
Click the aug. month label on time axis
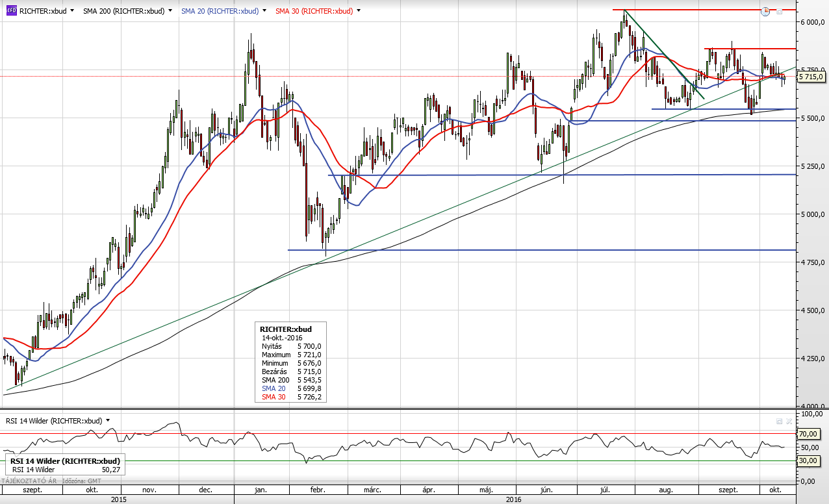coord(665,490)
